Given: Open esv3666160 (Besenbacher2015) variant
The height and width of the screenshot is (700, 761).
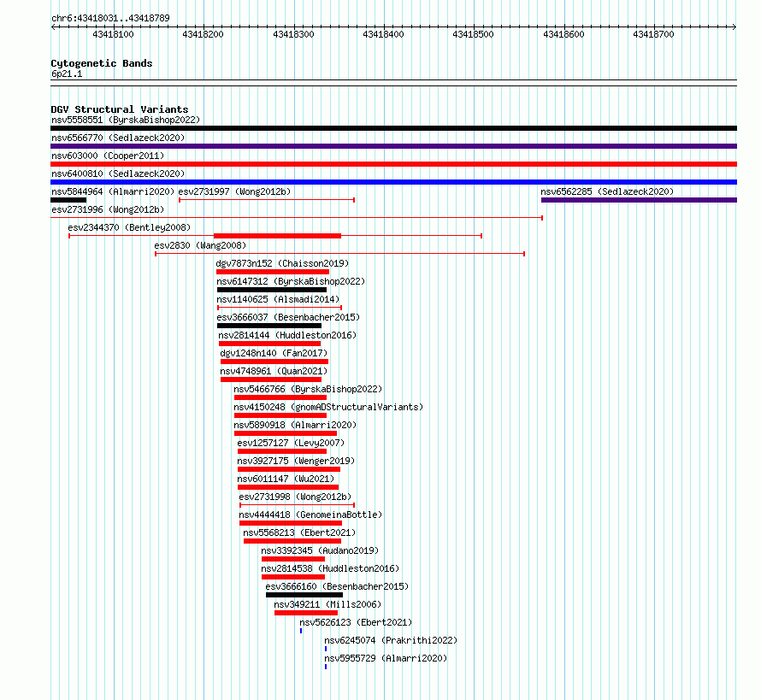Looking at the screenshot, I should (337, 586).
